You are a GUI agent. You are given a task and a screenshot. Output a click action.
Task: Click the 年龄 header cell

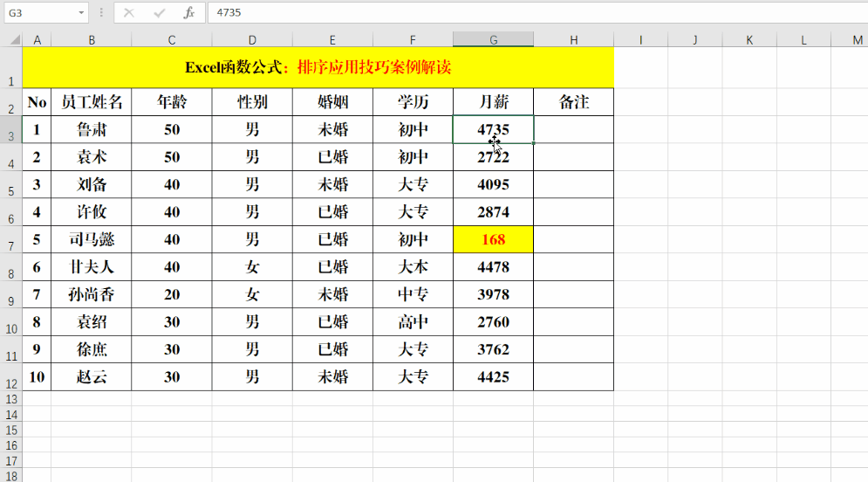point(172,102)
